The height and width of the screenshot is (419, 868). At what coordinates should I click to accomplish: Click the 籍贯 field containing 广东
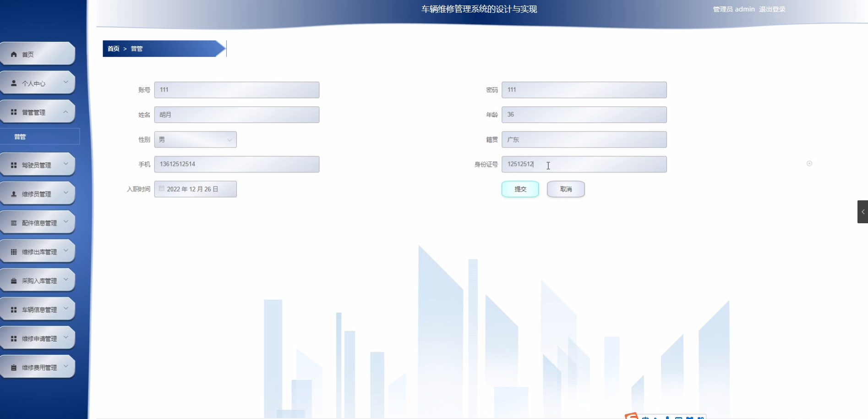coord(584,139)
